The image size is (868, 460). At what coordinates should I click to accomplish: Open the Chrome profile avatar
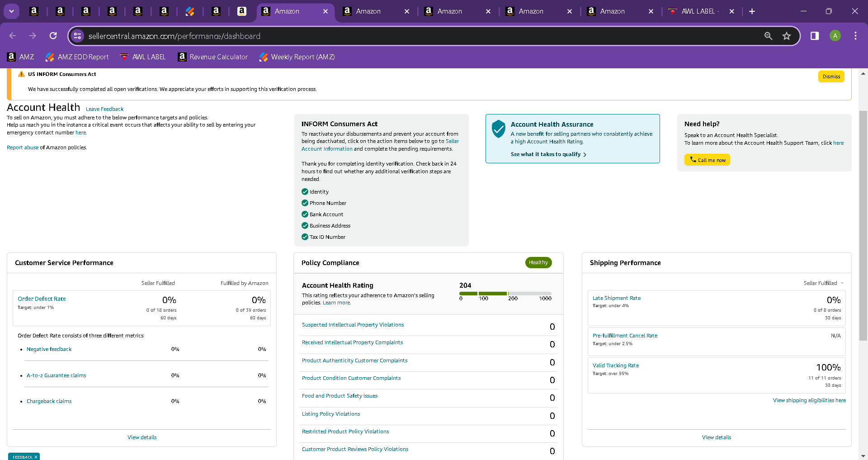coord(835,36)
